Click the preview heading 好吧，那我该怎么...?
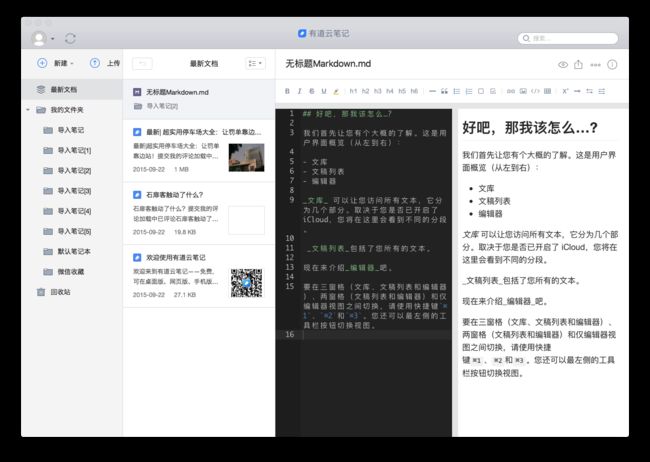Image resolution: width=650 pixels, height=462 pixels. tap(530, 127)
